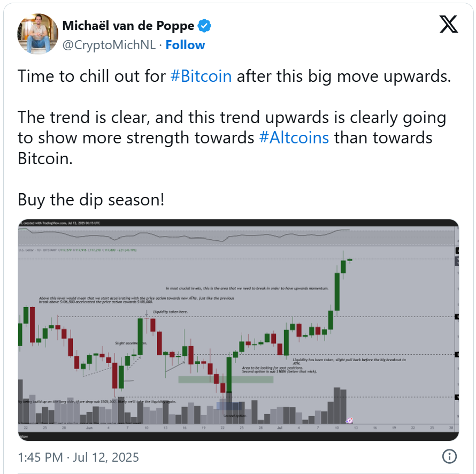Viewport: 476px width, 474px height.
Task: Click the blue 'Second option' rectangle
Action: (x=229, y=406)
